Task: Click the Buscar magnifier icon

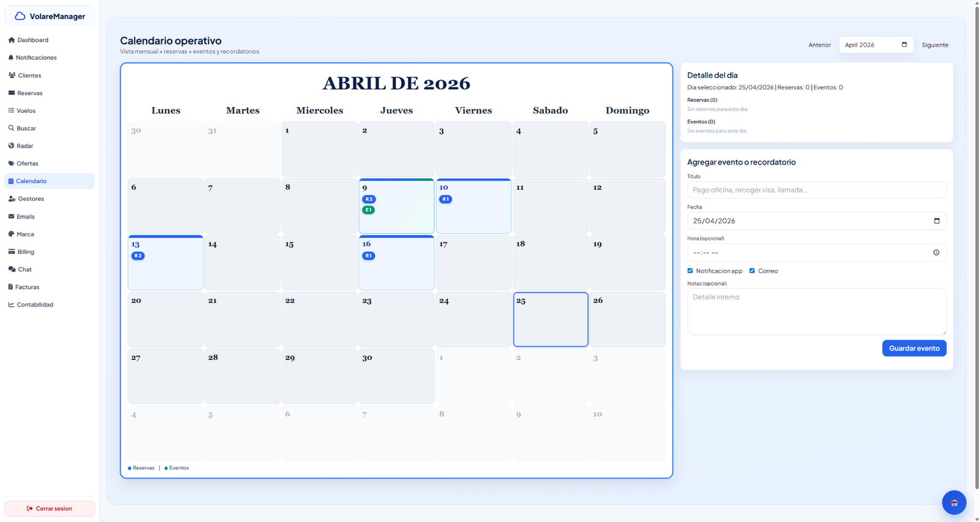Action: 11,129
